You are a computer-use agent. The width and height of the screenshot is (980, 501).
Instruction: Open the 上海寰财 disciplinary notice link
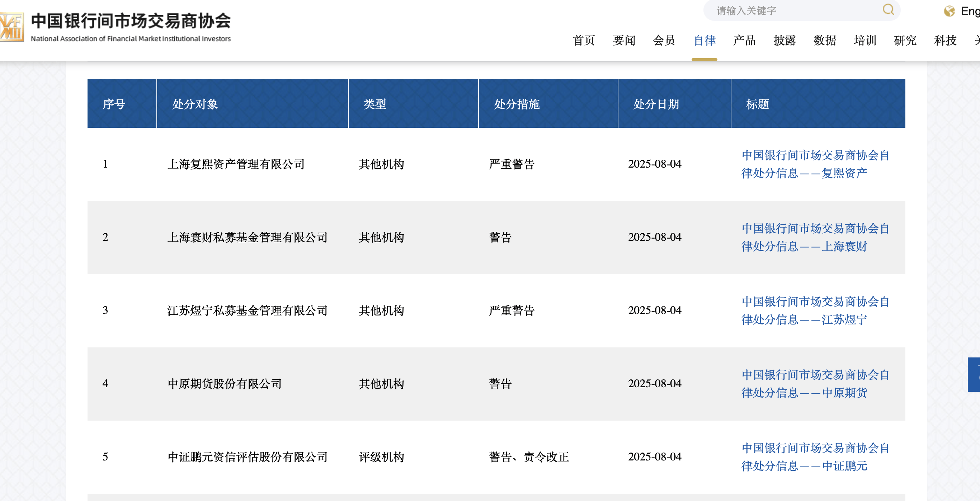pos(815,238)
